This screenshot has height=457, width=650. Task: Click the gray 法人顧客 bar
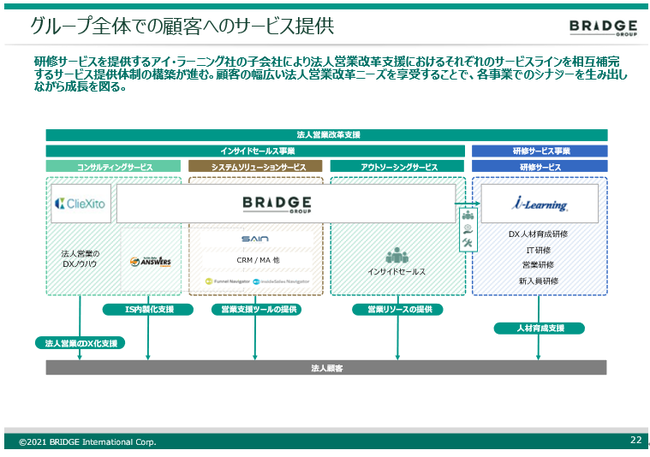click(x=326, y=368)
